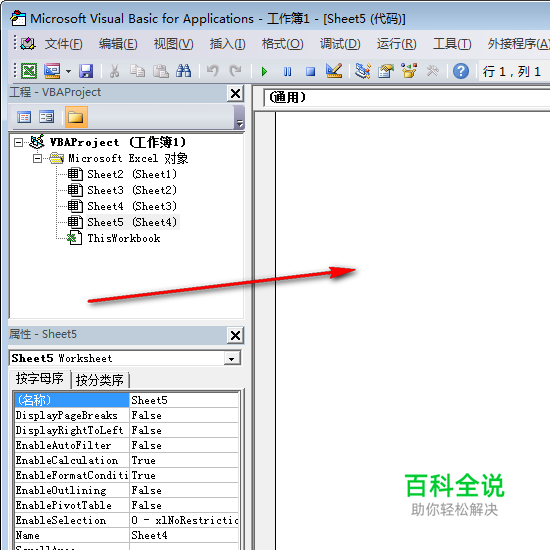550x550 pixels.
Task: Click the Reset stop icon
Action: click(310, 72)
